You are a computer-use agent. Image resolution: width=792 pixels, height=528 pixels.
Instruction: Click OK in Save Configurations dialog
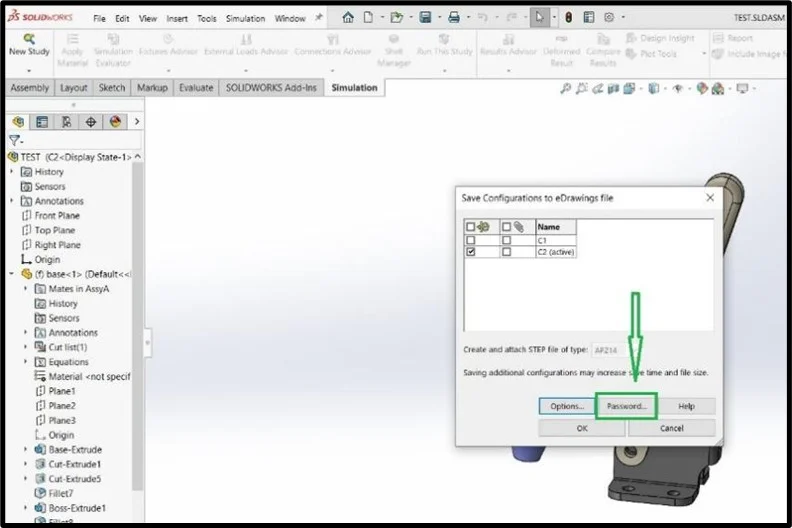point(582,428)
